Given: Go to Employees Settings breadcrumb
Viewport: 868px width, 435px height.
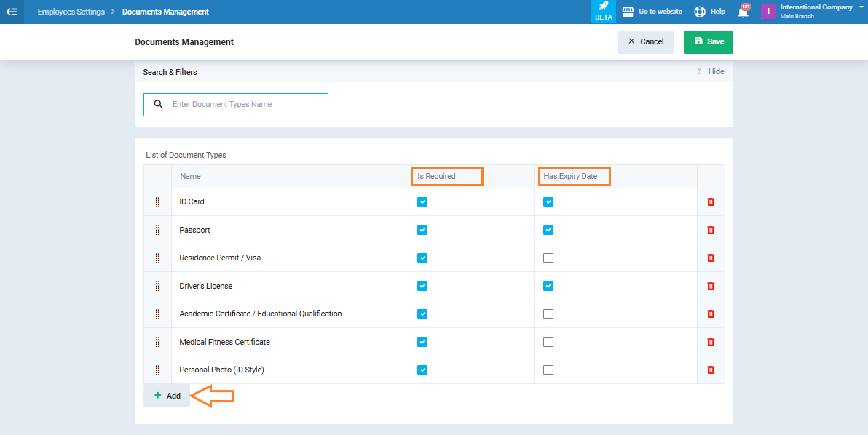Looking at the screenshot, I should coord(71,12).
